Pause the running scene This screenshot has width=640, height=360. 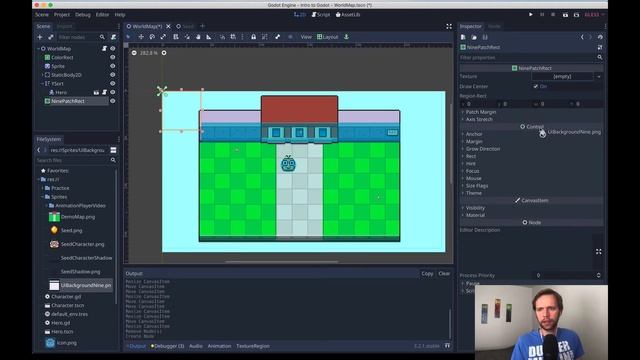pos(542,15)
